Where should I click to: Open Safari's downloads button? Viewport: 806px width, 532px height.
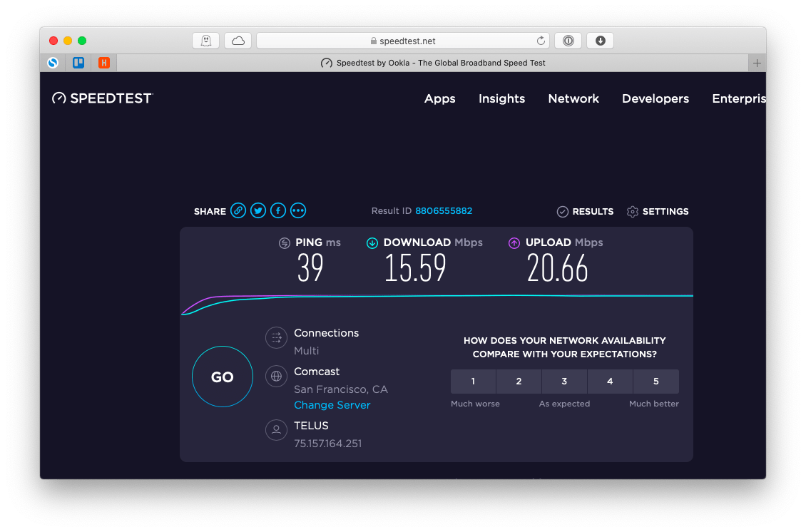coord(600,41)
